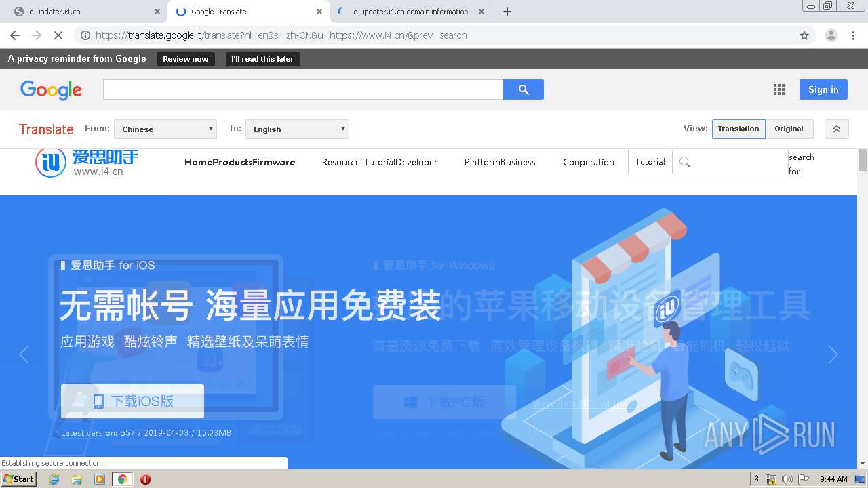Open the Tutorial search category dropdown
The width and height of the screenshot is (868, 488).
tap(650, 162)
